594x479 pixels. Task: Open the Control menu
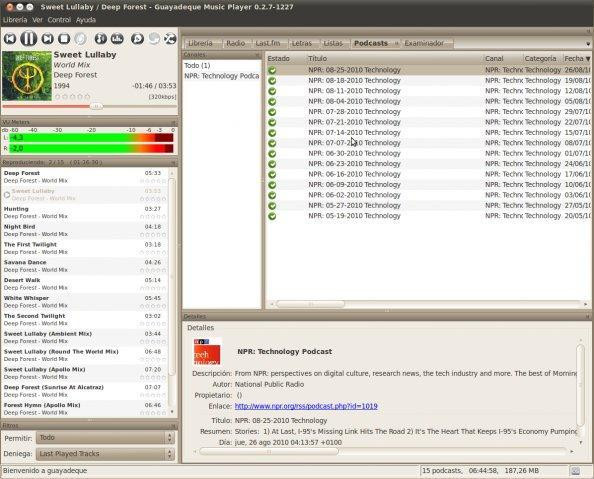(x=59, y=20)
